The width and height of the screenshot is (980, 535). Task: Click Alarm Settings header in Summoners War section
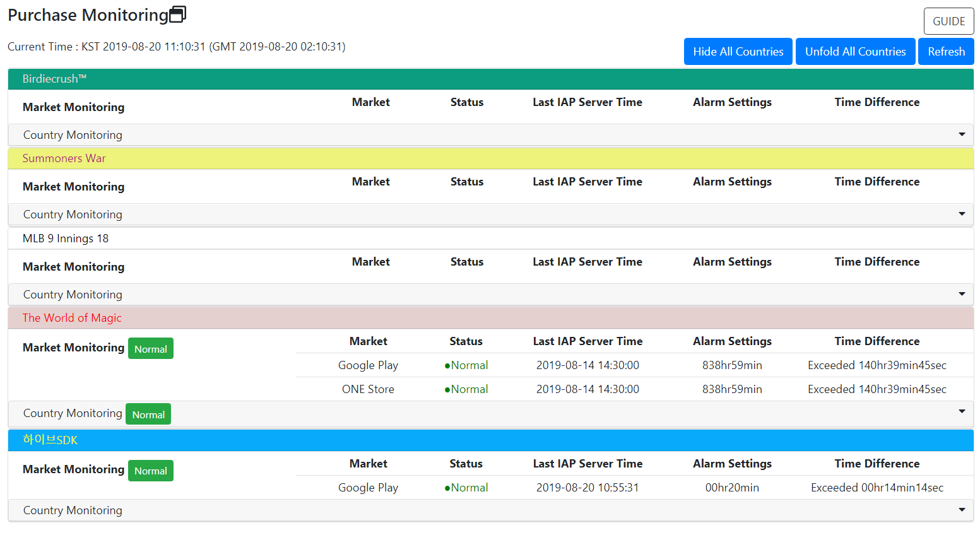click(x=732, y=182)
